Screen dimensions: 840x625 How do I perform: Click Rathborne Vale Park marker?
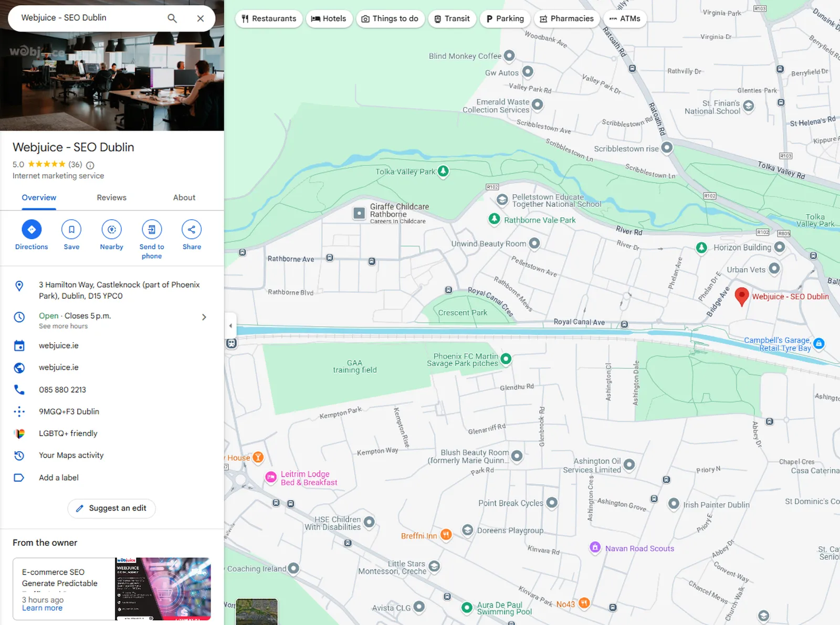494,219
